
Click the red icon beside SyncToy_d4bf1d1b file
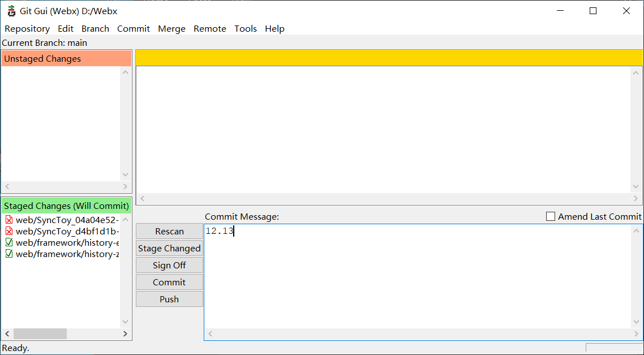pyautogui.click(x=9, y=232)
